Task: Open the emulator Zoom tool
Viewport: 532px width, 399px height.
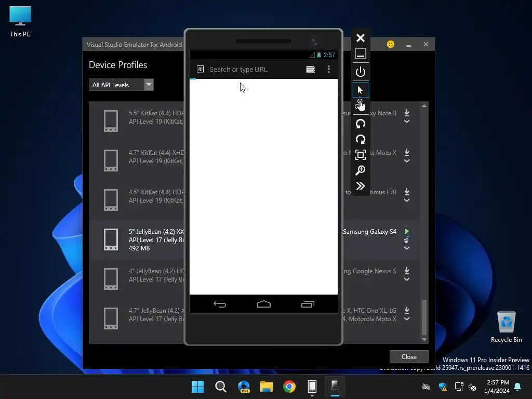Action: (361, 170)
